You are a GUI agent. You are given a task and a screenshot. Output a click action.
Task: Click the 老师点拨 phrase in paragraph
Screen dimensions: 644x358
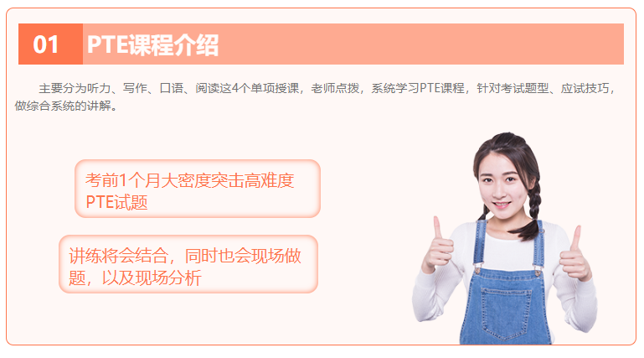point(335,88)
